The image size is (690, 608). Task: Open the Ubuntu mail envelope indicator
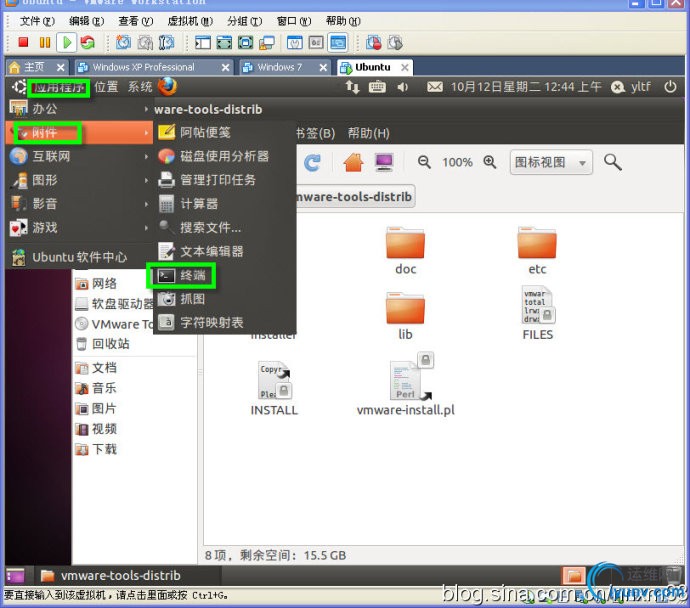pyautogui.click(x=435, y=87)
